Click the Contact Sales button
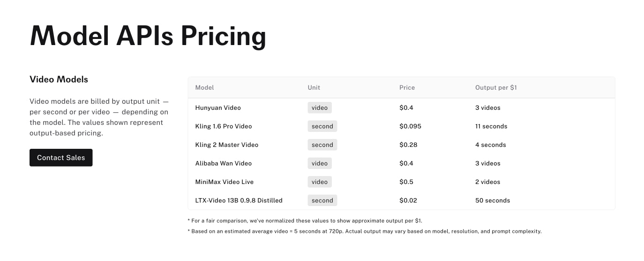644x261 pixels. (x=61, y=158)
